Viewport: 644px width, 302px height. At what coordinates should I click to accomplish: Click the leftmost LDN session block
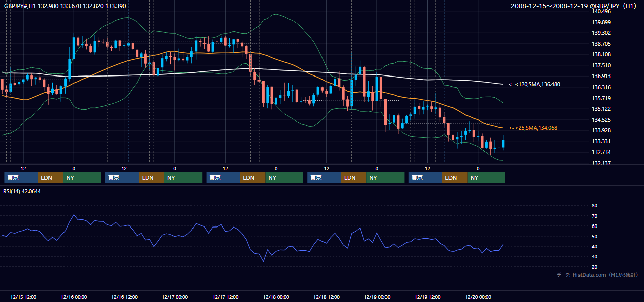pyautogui.click(x=51, y=178)
